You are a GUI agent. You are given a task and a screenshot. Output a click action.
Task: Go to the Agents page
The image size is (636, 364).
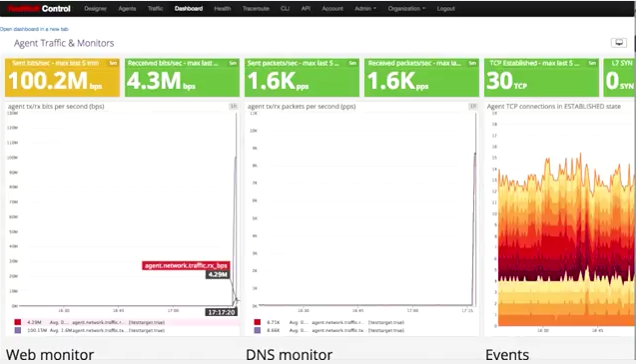coord(127,9)
